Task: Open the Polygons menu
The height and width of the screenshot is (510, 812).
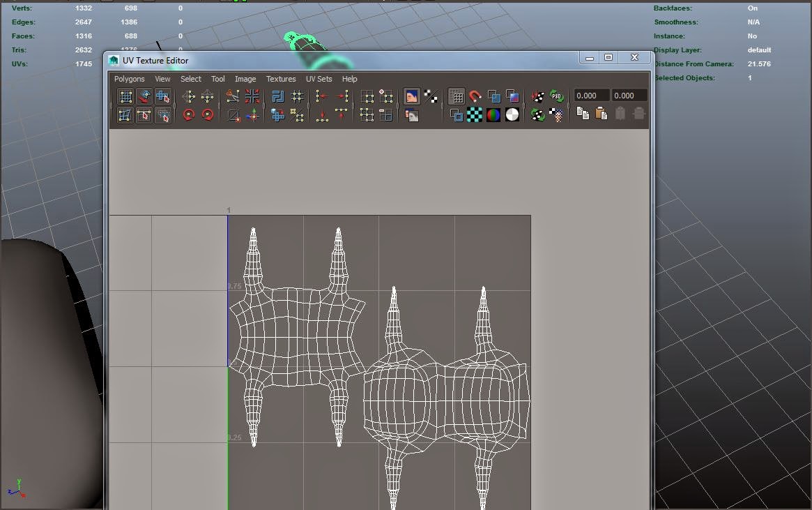Action: (x=130, y=79)
